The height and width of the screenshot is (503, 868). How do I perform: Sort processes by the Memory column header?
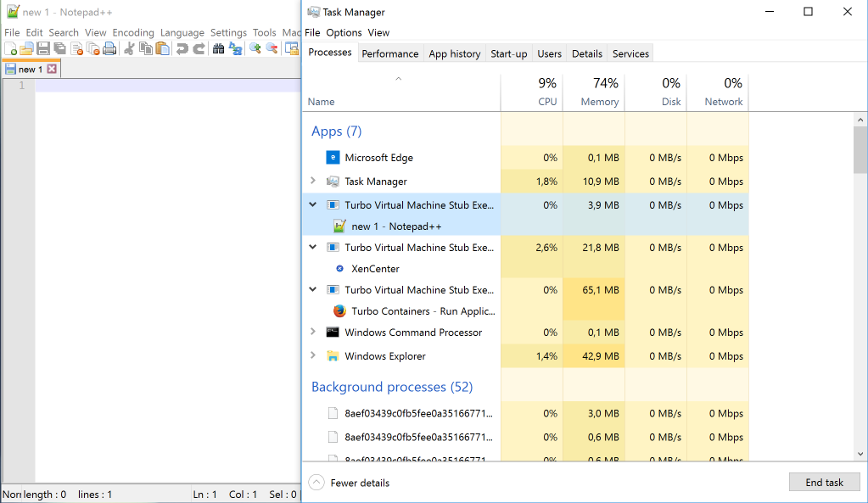[594, 92]
